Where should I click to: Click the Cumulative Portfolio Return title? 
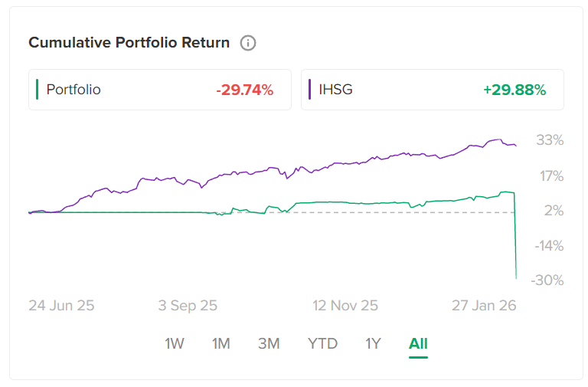[x=129, y=43]
